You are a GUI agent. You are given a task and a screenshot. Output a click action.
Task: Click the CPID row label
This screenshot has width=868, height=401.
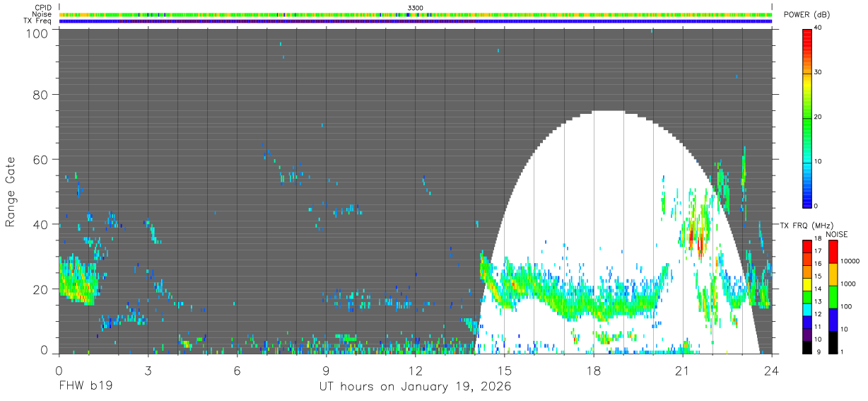tap(42, 7)
